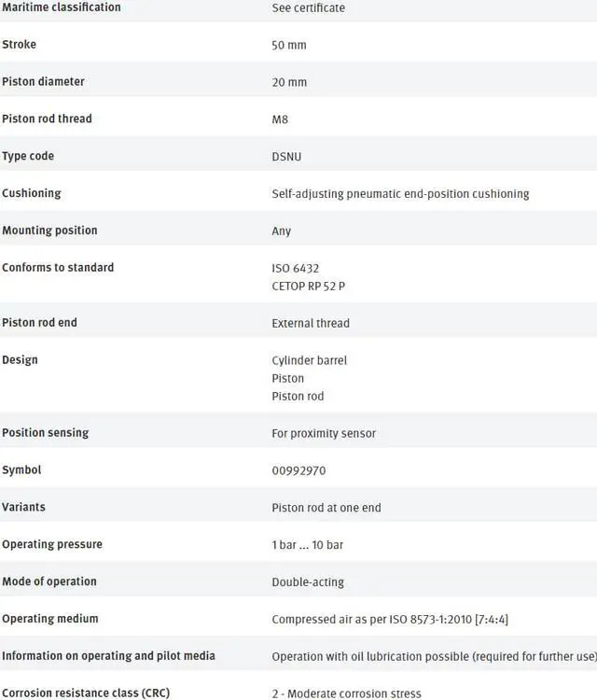The width and height of the screenshot is (597, 700).
Task: Click the "Piston diameter" label
Action: (x=43, y=82)
